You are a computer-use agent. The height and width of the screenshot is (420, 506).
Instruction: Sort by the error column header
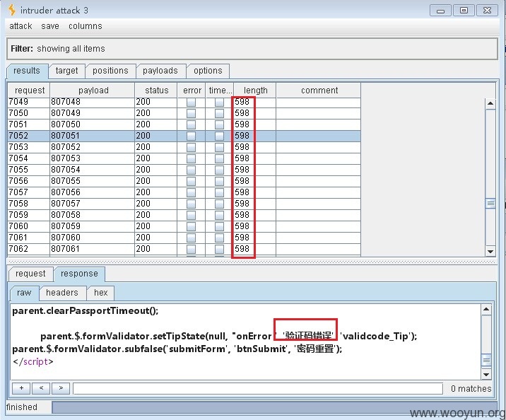(192, 91)
